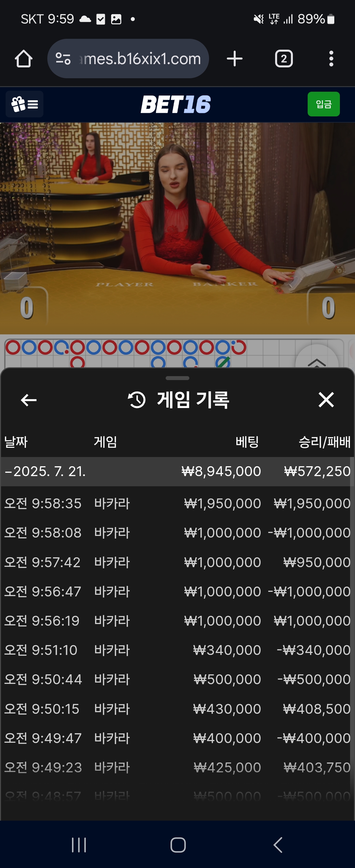Tap the green 입금 deposit button
The image size is (355, 868).
pos(323,104)
